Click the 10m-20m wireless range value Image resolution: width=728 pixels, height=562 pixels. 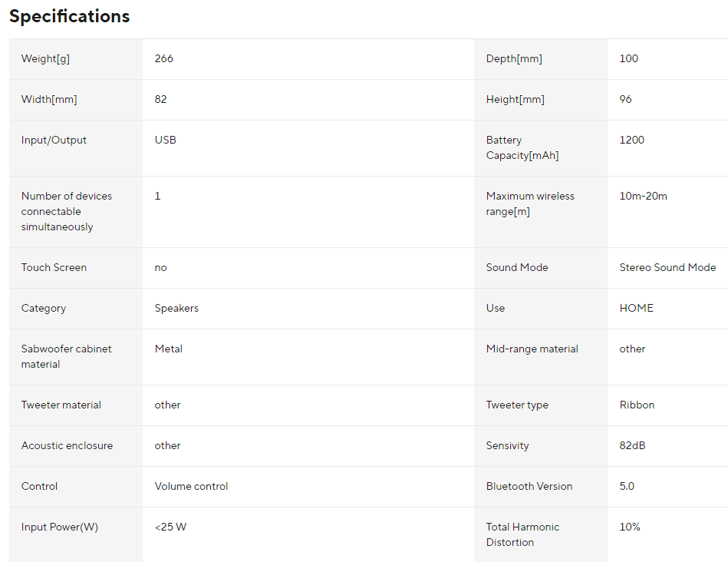[643, 197]
